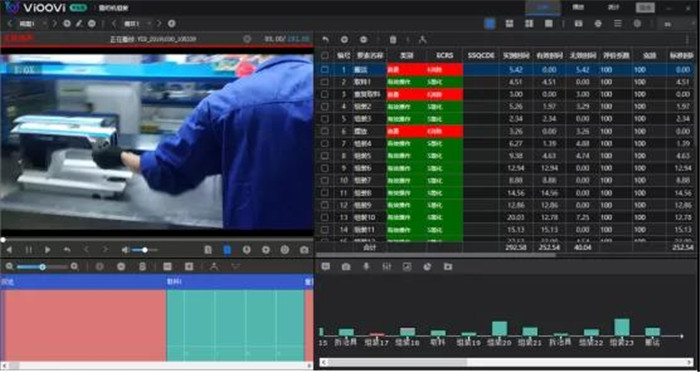Click the hamburger list icon in top-right toolbar

(618, 24)
